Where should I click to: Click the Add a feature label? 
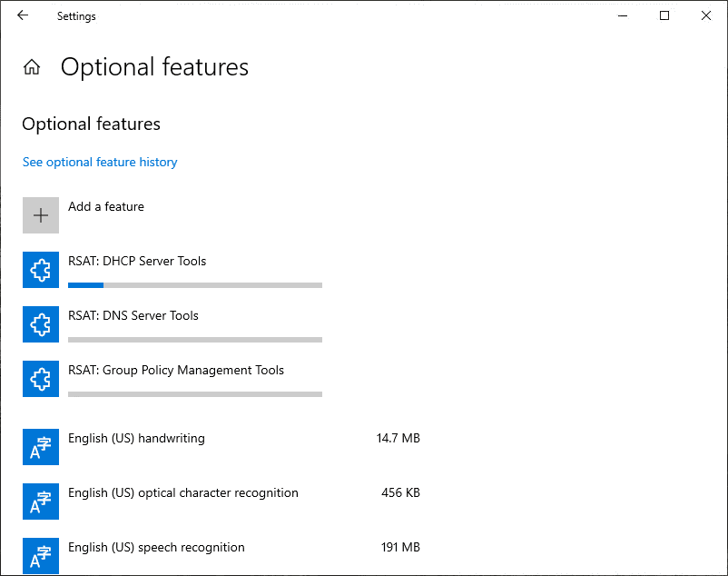point(106,207)
